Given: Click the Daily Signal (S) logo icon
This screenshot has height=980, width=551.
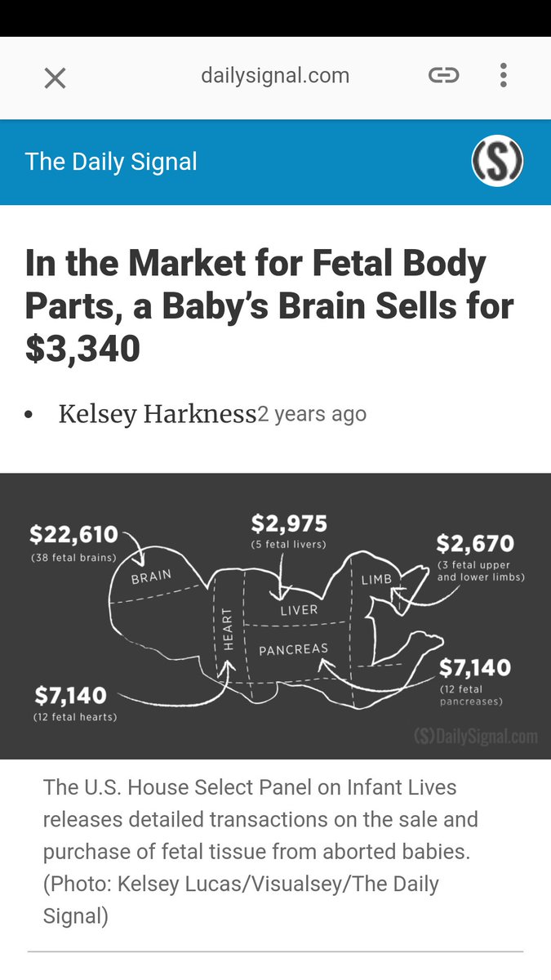Looking at the screenshot, I should click(x=497, y=161).
